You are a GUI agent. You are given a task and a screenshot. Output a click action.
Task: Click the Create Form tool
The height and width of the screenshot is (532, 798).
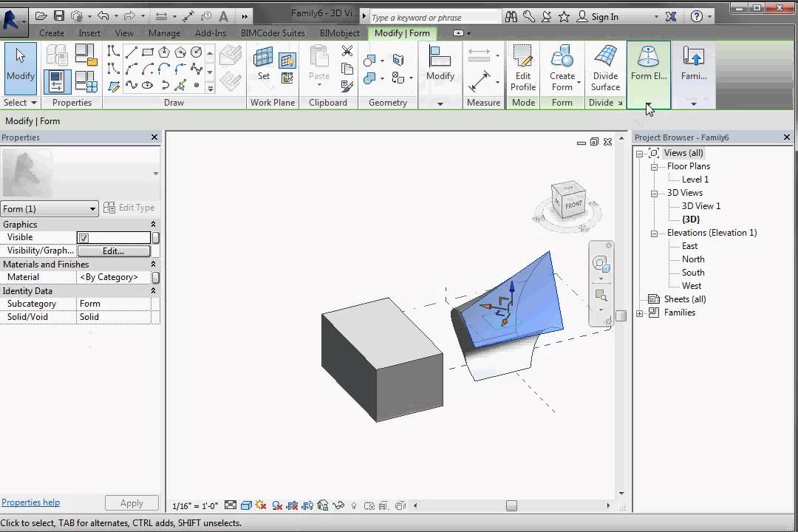[562, 68]
